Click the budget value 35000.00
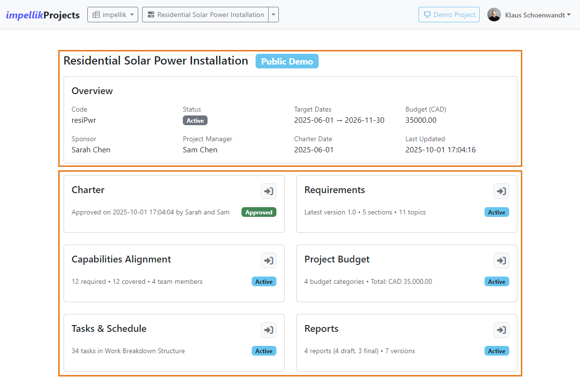 click(420, 120)
